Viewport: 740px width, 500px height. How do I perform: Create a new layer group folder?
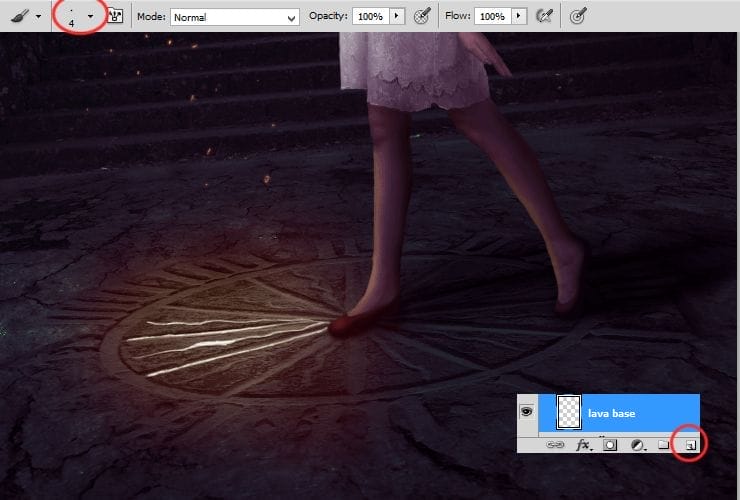(x=662, y=443)
